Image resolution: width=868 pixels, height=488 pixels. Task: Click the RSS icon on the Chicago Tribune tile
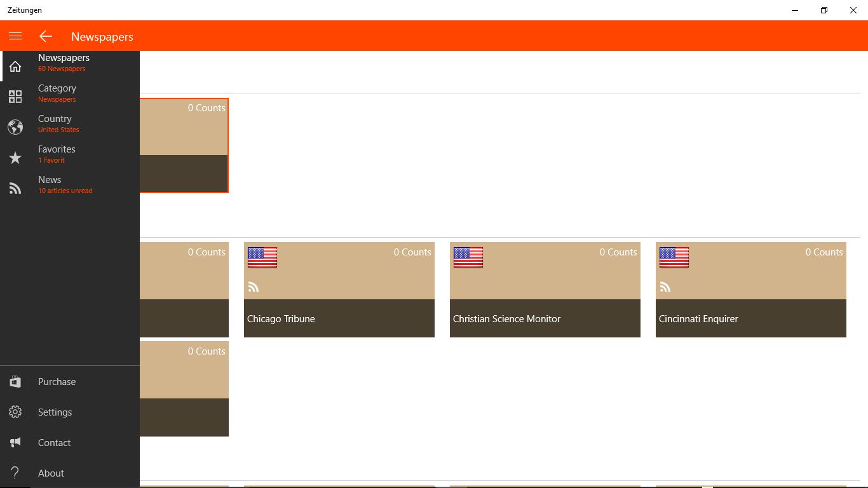(x=254, y=287)
